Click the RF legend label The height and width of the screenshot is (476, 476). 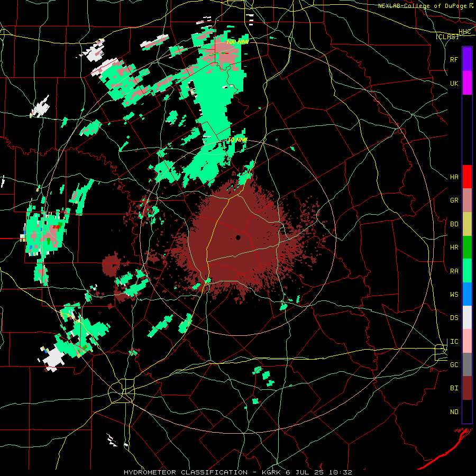(454, 59)
